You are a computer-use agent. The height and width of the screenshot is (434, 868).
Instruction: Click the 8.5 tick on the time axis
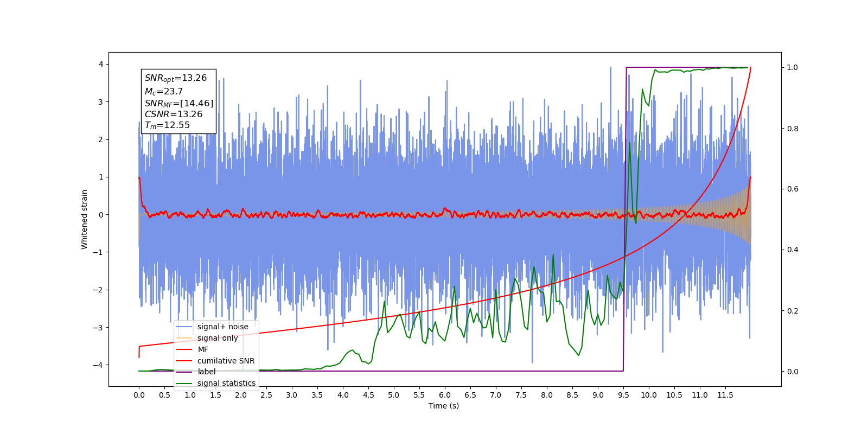coord(572,395)
